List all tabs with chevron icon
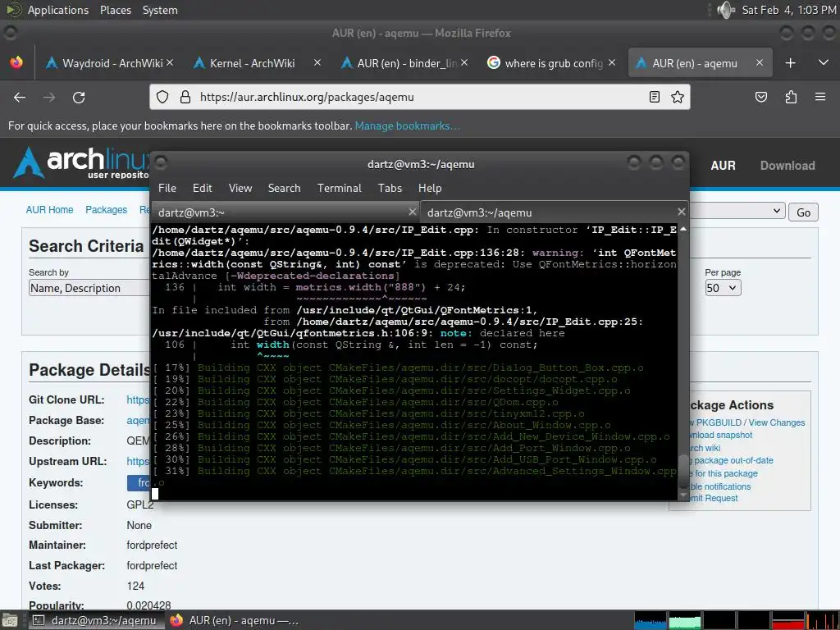This screenshot has height=630, width=840. pyautogui.click(x=824, y=63)
